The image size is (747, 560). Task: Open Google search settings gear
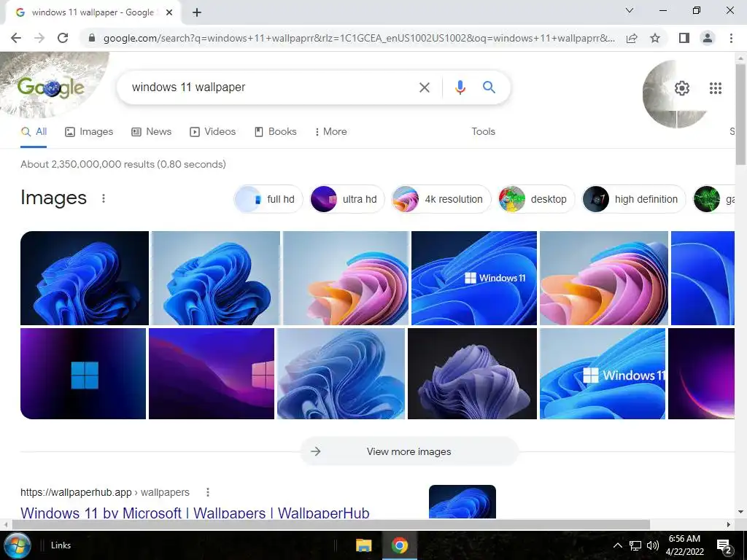click(682, 88)
